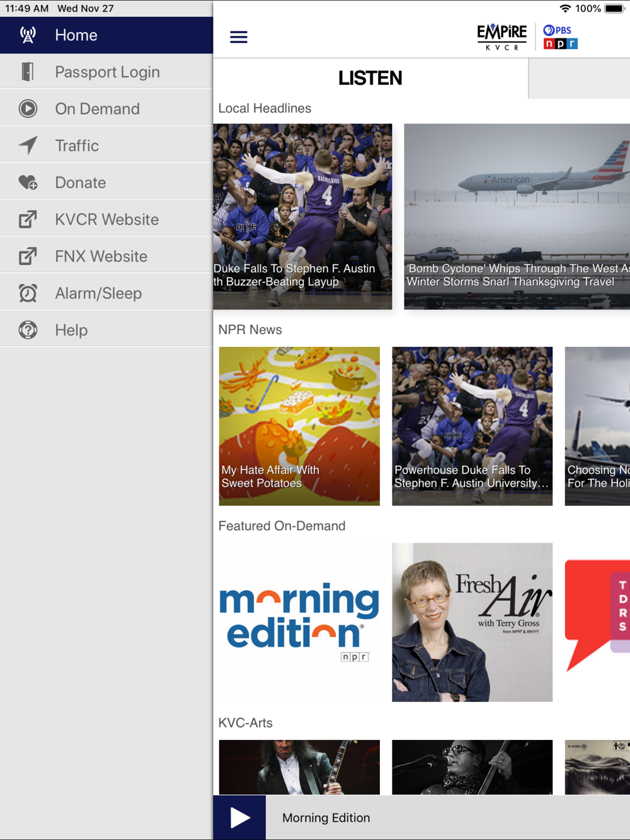Open Passport Login door icon
Screen dimensions: 630x840
point(28,72)
